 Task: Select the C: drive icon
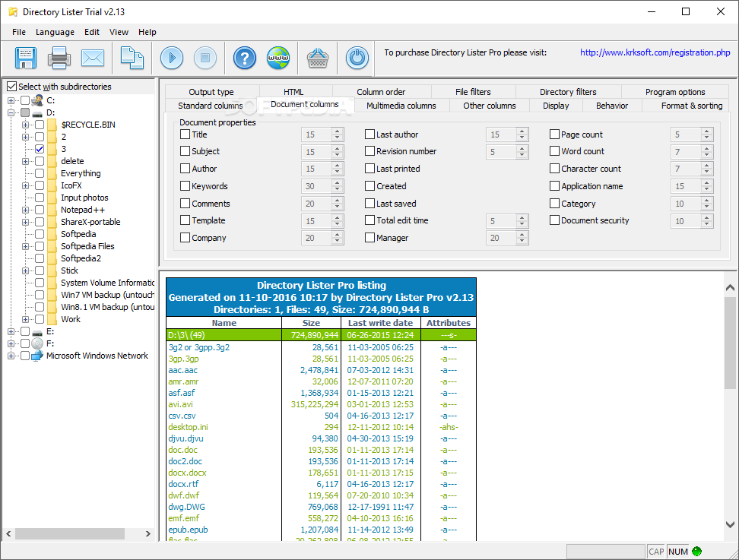(37, 100)
